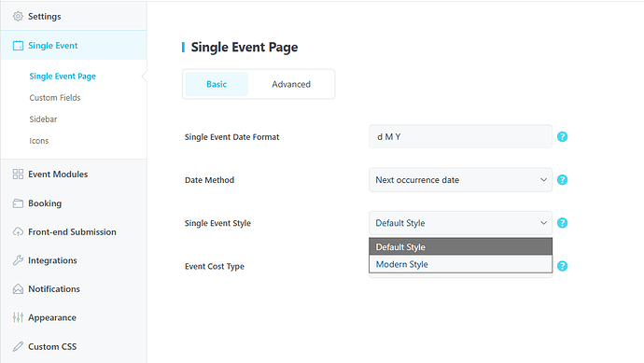Switch to the Basic tab
Image resolution: width=644 pixels, height=363 pixels.
pos(217,84)
